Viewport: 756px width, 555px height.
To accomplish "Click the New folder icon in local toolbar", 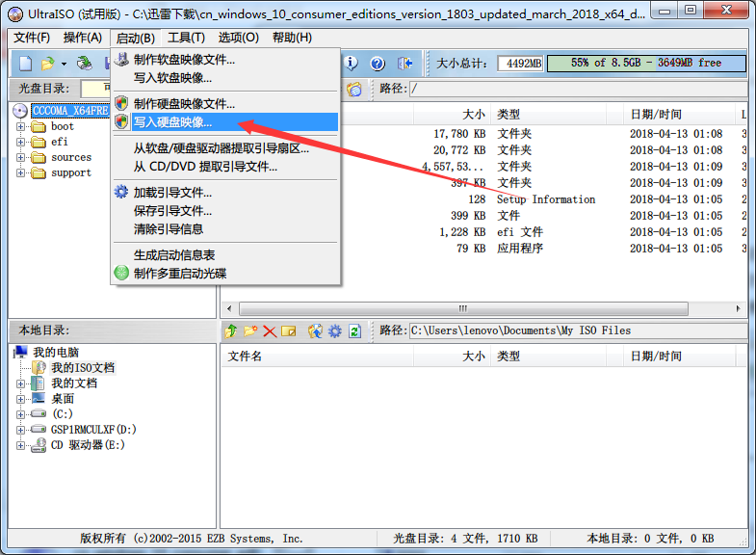I will point(250,330).
